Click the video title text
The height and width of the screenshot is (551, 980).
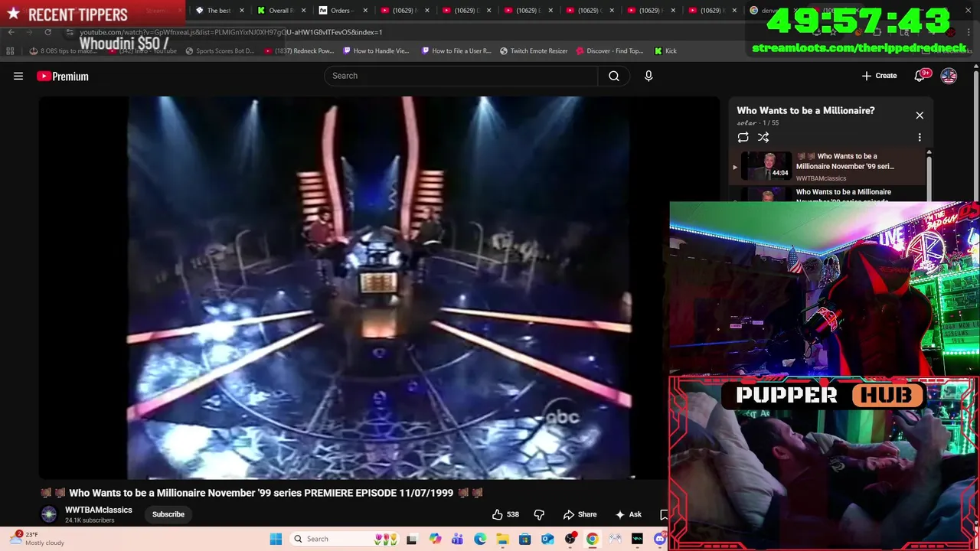[x=261, y=493]
